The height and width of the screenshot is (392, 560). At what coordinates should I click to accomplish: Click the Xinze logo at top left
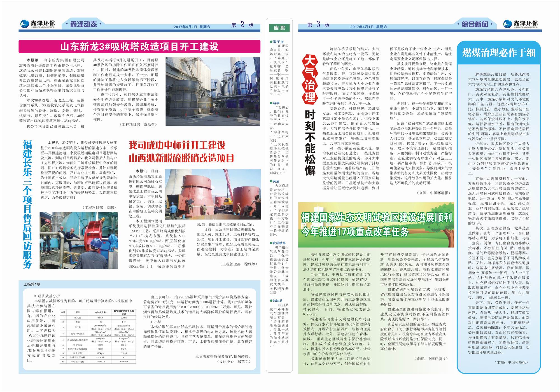pos(38,24)
